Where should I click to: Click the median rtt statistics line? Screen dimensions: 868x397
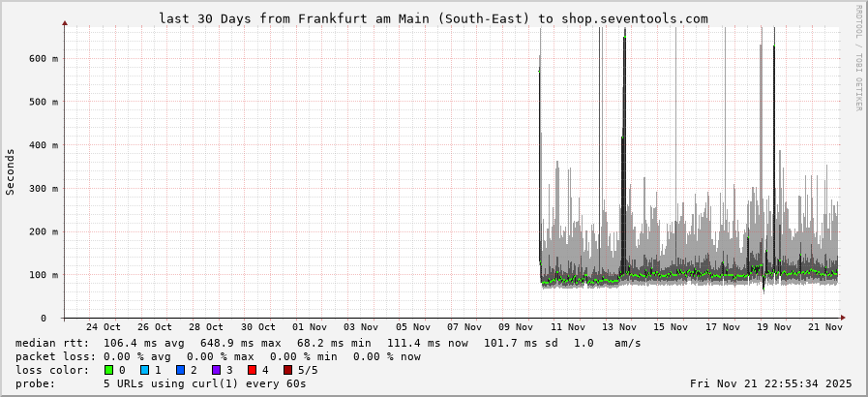(x=328, y=343)
